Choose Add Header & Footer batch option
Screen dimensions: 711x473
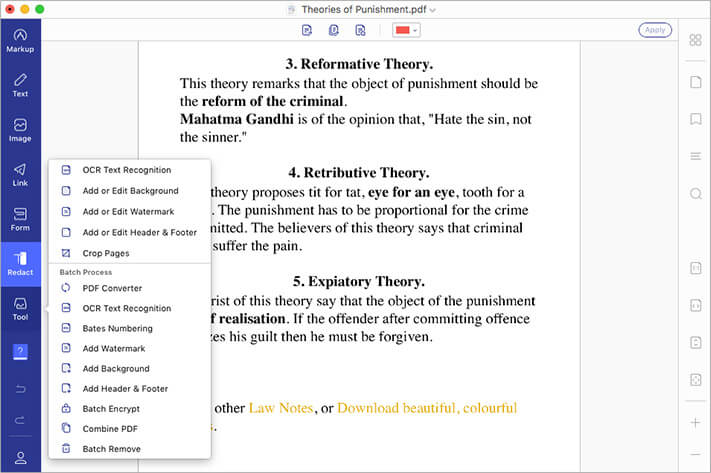[x=130, y=389]
